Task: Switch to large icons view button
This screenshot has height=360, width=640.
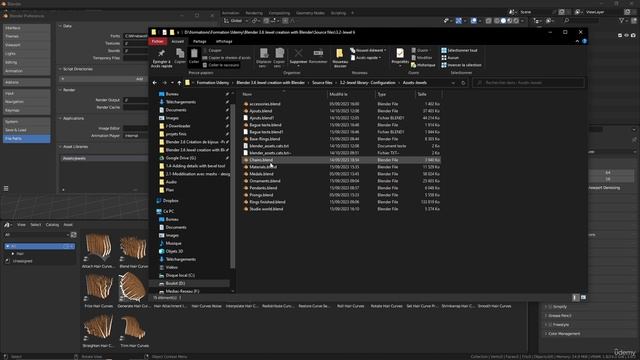Action: click(x=583, y=298)
